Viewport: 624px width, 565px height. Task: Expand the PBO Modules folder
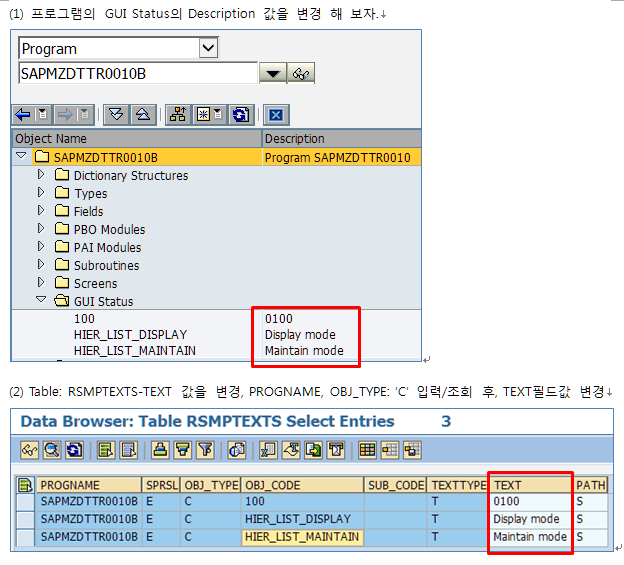click(42, 229)
